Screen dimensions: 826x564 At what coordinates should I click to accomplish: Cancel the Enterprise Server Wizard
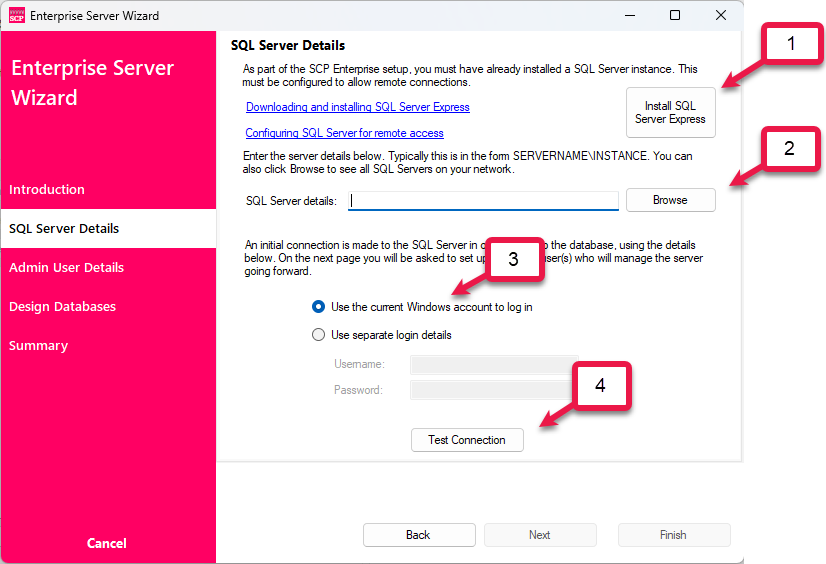[x=106, y=543]
